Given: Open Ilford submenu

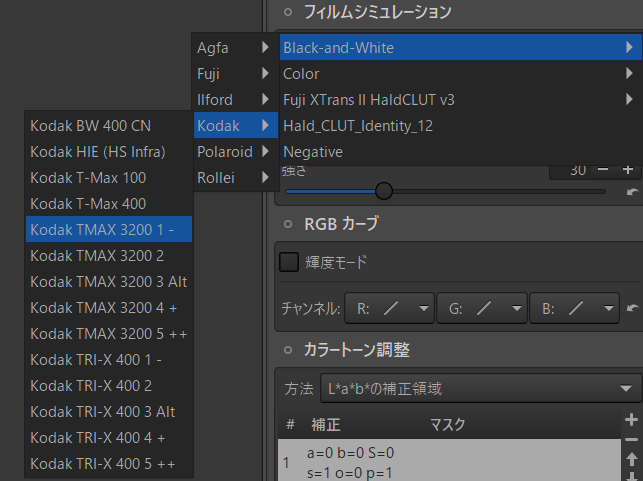Looking at the screenshot, I should [x=235, y=100].
